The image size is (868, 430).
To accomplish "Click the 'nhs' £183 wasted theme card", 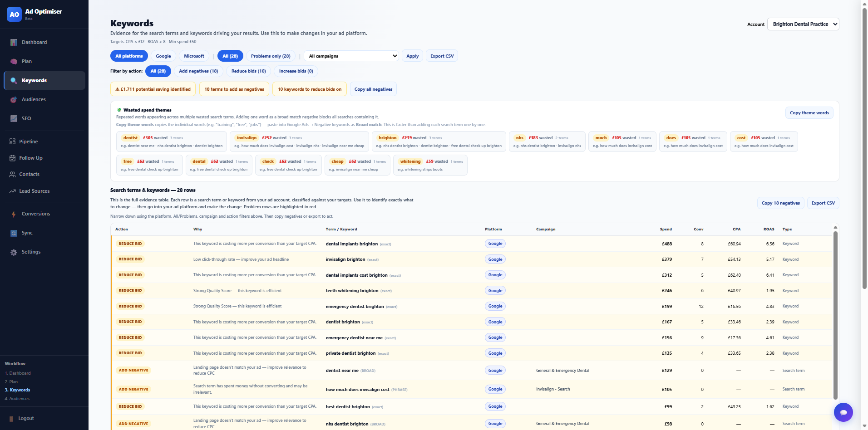I will [547, 142].
